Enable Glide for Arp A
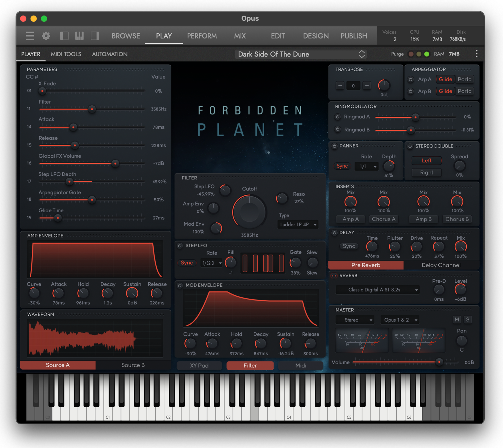The height and width of the screenshot is (448, 503). coord(445,79)
